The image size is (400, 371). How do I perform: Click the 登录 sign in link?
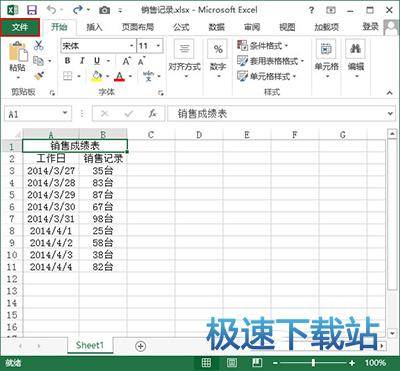(x=370, y=27)
